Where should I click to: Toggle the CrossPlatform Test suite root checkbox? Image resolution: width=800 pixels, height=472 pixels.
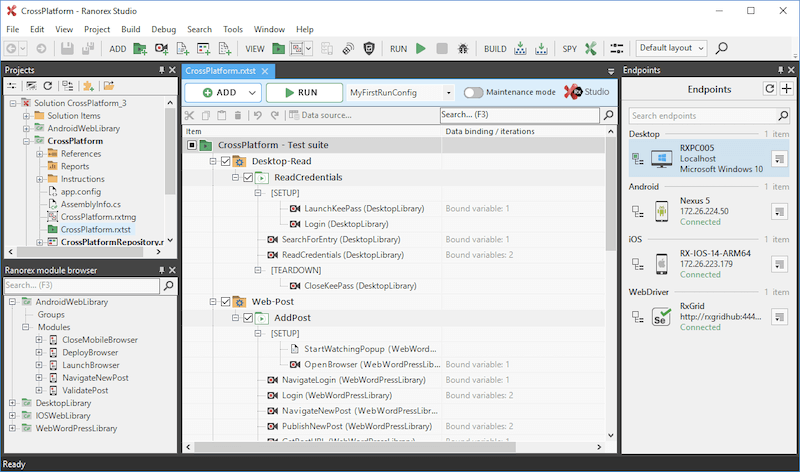192,145
